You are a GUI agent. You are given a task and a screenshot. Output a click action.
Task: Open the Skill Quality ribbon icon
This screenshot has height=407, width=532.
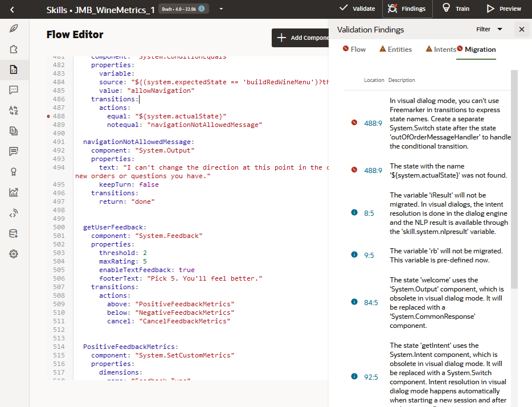click(14, 171)
